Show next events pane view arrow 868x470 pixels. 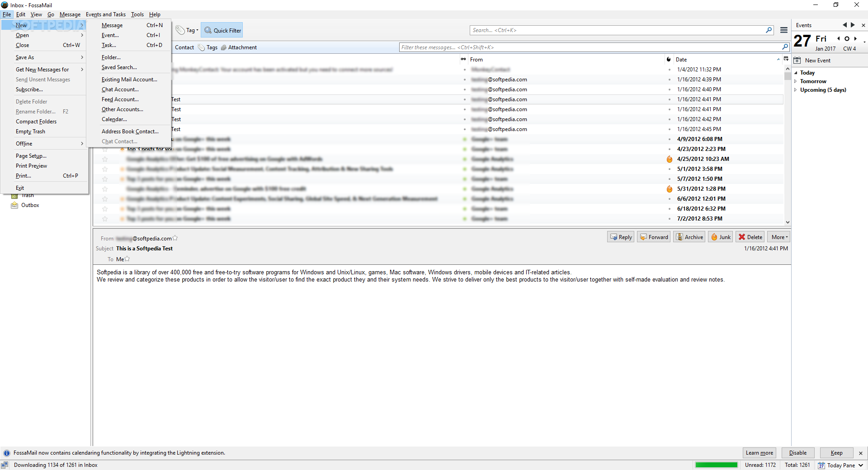click(x=853, y=25)
